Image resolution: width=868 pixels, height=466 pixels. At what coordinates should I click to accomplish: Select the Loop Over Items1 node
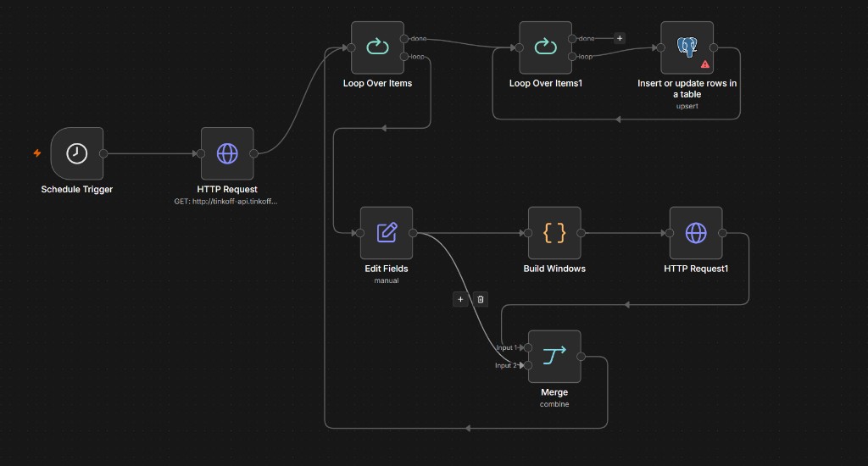545,47
